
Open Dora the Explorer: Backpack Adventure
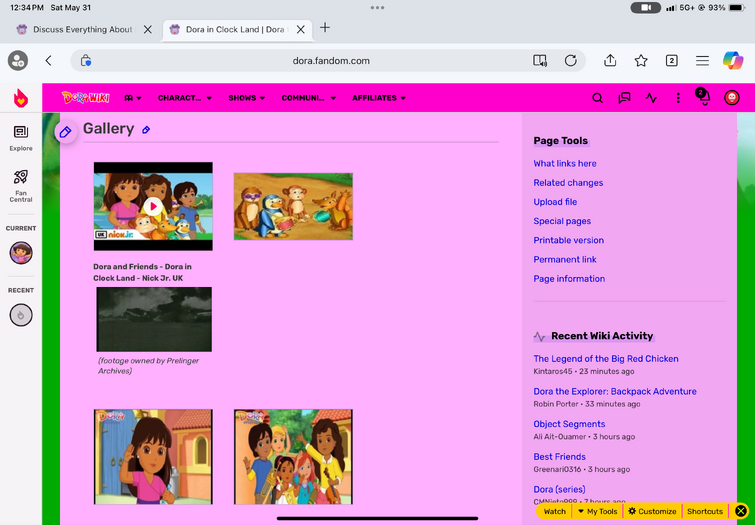(615, 392)
